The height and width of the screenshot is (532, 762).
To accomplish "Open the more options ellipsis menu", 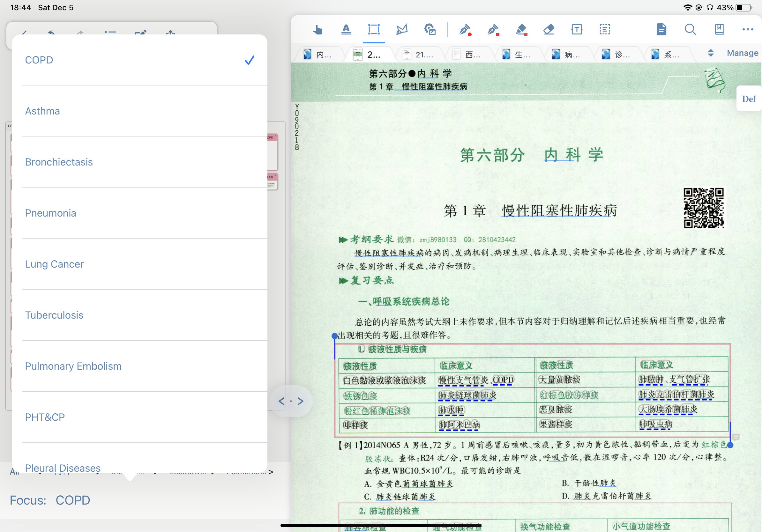I will pos(747,30).
